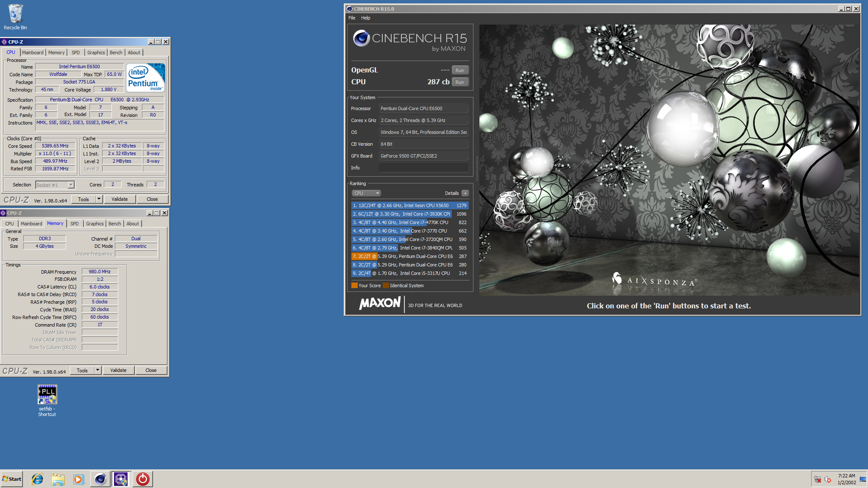
Task: Switch to SPD tab in top CPU-Z
Action: coord(75,53)
